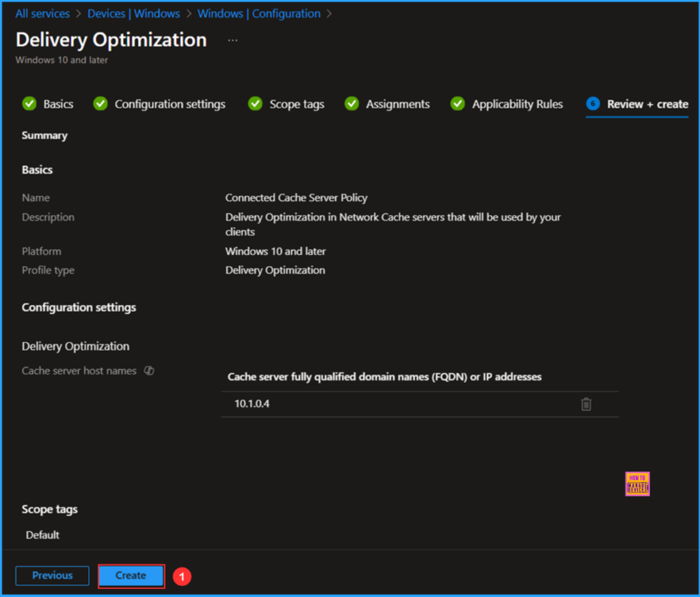
Task: Go back with the Previous button
Action: [x=52, y=576]
